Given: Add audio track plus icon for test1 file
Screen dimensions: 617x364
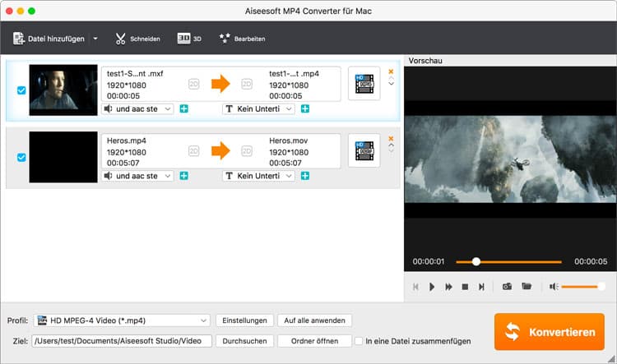Looking at the screenshot, I should click(x=183, y=108).
